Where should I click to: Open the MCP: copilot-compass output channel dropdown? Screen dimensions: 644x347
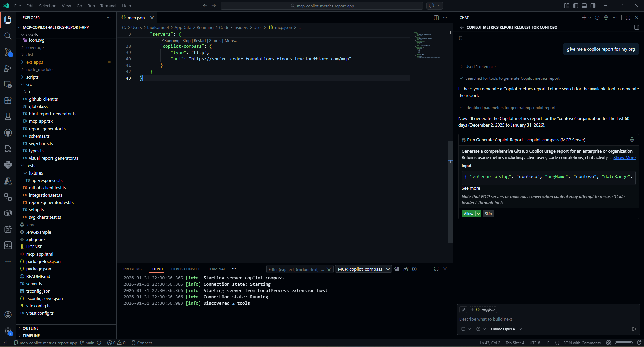[364, 269]
